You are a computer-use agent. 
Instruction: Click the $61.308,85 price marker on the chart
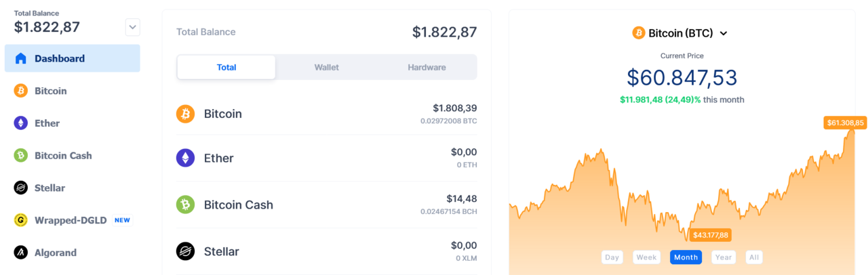(844, 123)
